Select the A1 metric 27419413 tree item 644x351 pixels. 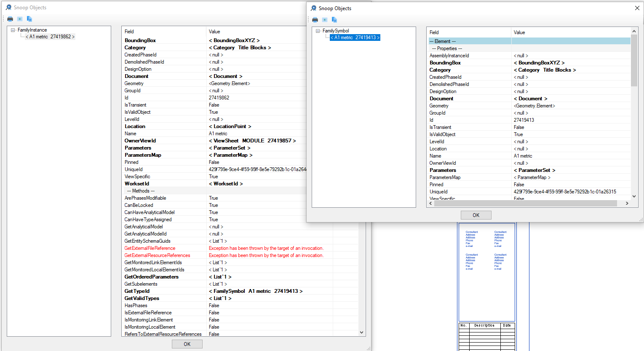(x=355, y=38)
